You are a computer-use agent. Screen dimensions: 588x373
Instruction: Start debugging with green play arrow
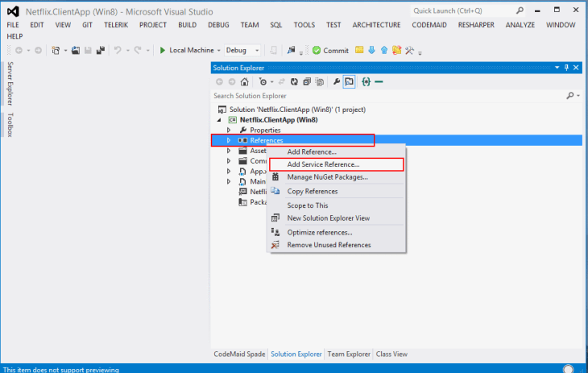coord(163,50)
